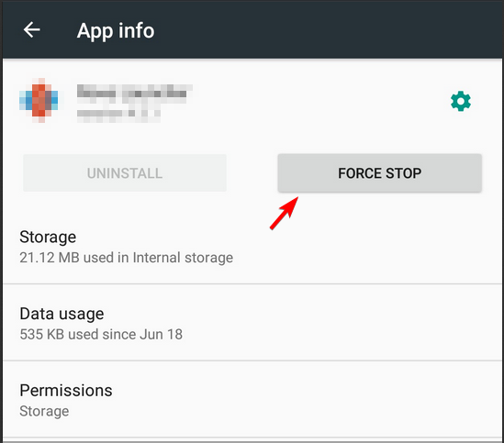The width and height of the screenshot is (504, 443).
Task: Click the red arrow annotation
Action: 285,214
